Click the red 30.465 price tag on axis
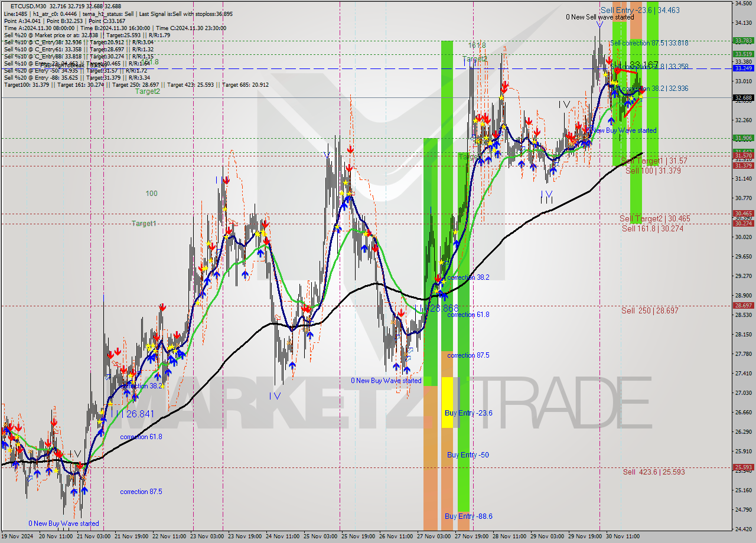The width and height of the screenshot is (756, 543). click(x=743, y=214)
